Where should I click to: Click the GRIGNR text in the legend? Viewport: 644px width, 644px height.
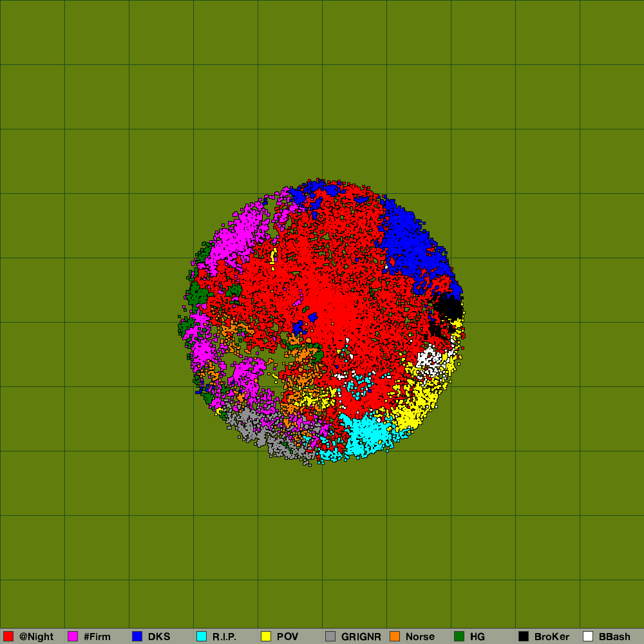(361, 636)
